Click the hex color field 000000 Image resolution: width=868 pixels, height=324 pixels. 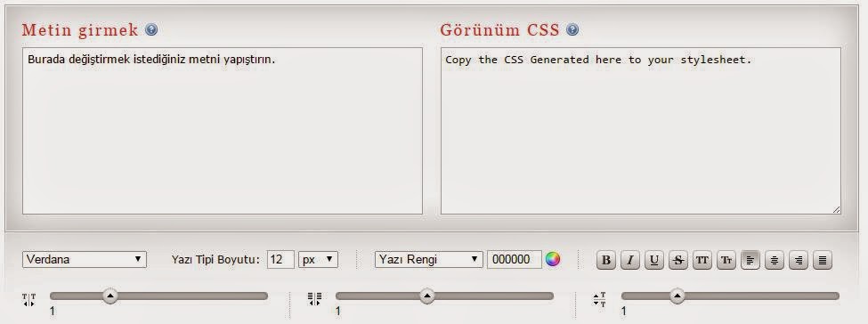click(x=515, y=259)
